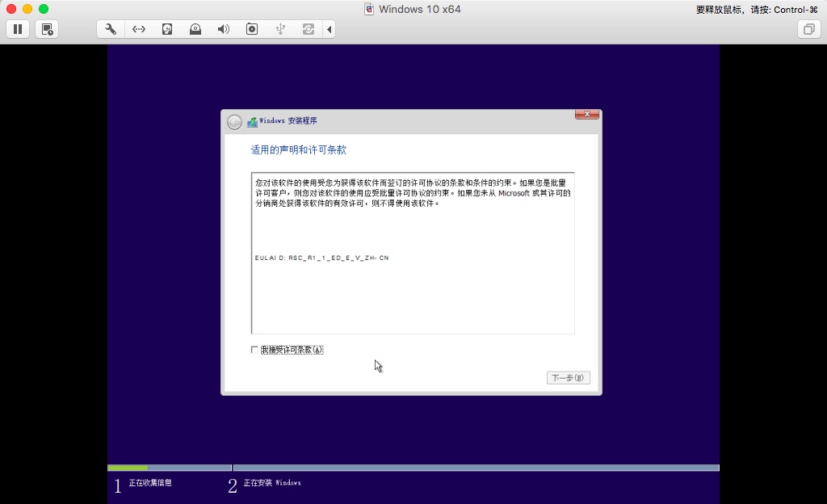The height and width of the screenshot is (504, 827).
Task: Open the network adapter icon
Action: pyautogui.click(x=139, y=29)
